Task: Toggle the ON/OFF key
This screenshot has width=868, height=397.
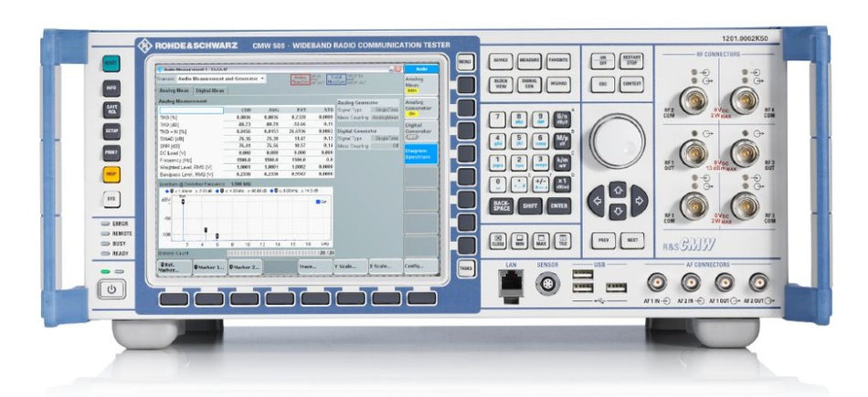Action: pos(602,61)
